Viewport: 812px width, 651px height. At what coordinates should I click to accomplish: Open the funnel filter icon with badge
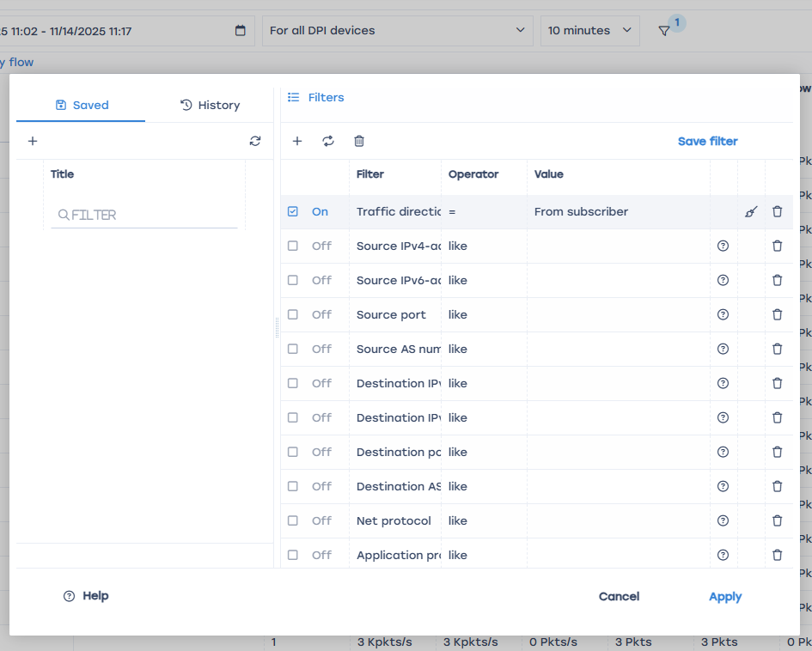(x=664, y=31)
